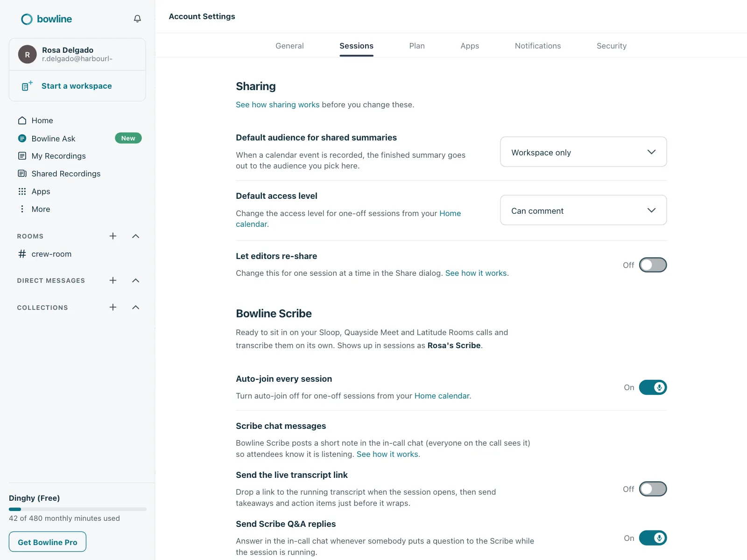Click the crew-room hash icon
Screen dimensions: 747x560
22,254
